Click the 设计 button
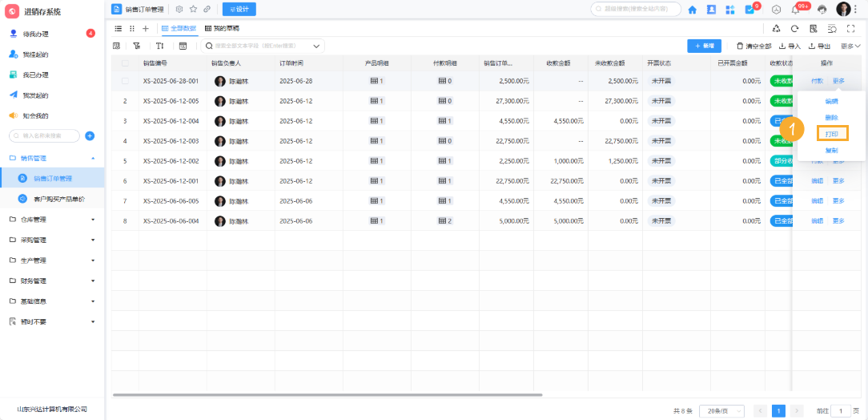The image size is (868, 420). click(239, 9)
